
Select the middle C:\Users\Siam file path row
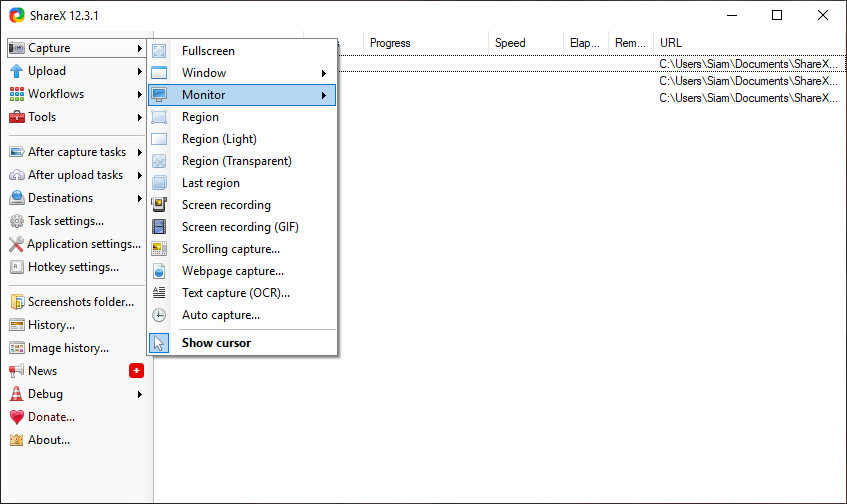pos(749,81)
